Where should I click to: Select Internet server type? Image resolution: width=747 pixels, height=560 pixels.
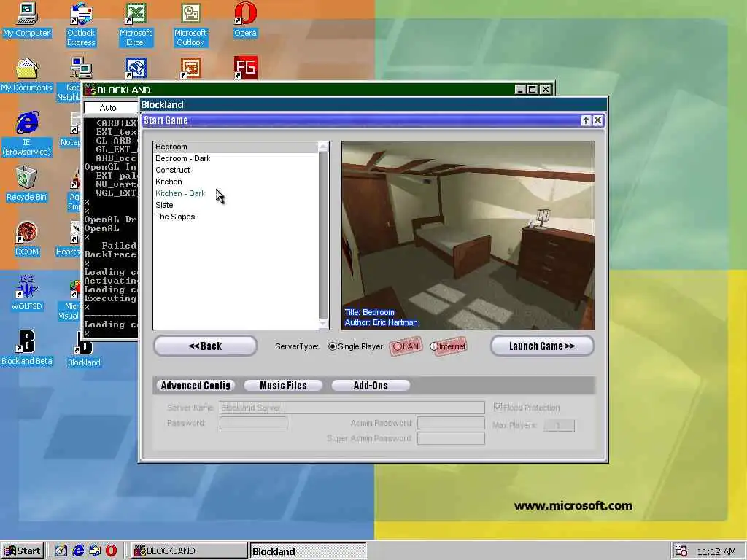pos(433,346)
